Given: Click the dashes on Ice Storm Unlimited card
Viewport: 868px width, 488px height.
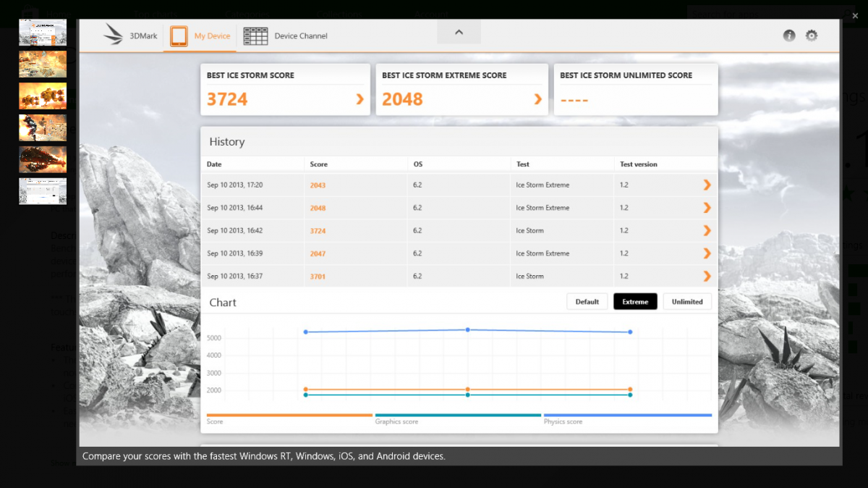Looking at the screenshot, I should coord(574,100).
